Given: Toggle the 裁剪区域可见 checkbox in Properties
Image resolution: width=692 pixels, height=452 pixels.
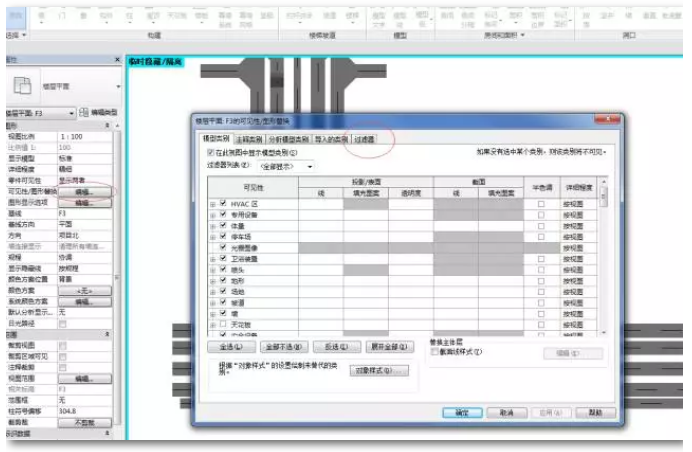Looking at the screenshot, I should coord(63,356).
